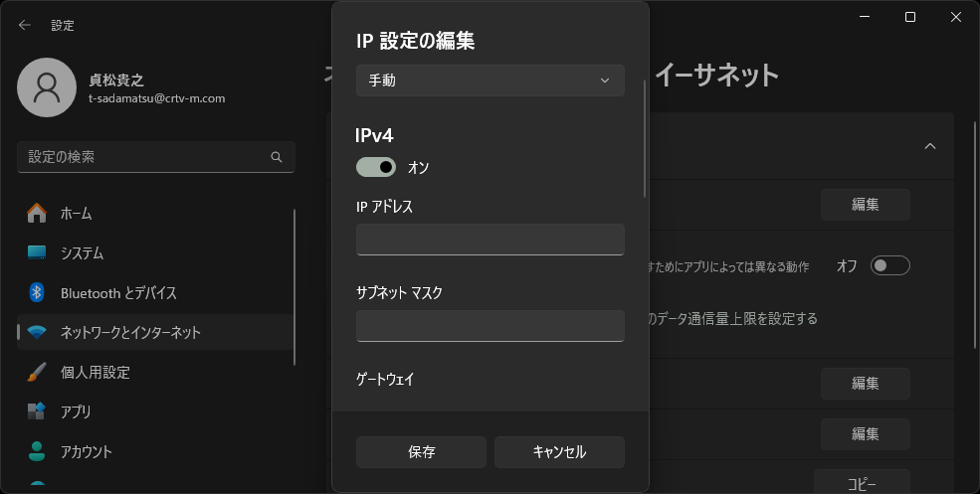Screen dimensions: 980x494
Task: Click the サブネット マスク input field
Action: click(x=490, y=325)
